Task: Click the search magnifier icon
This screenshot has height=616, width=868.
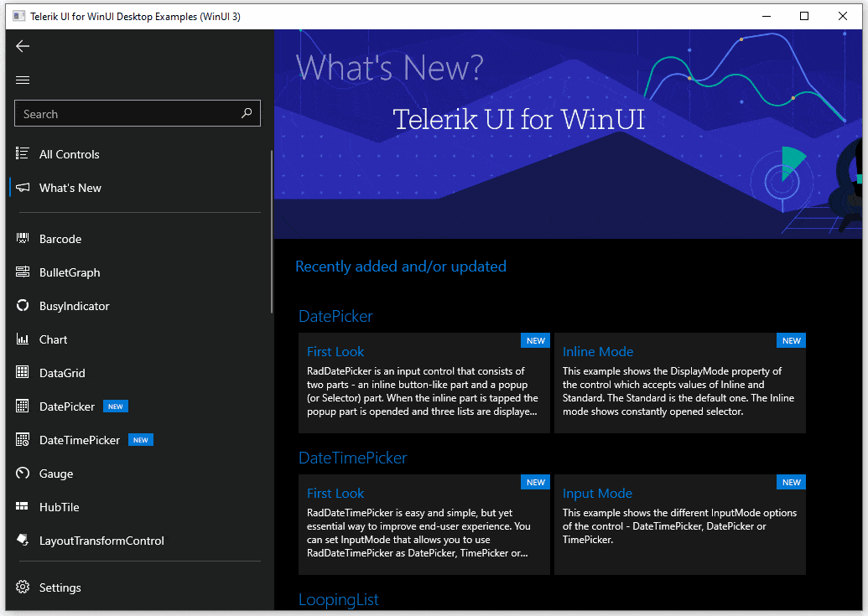Action: pos(247,113)
